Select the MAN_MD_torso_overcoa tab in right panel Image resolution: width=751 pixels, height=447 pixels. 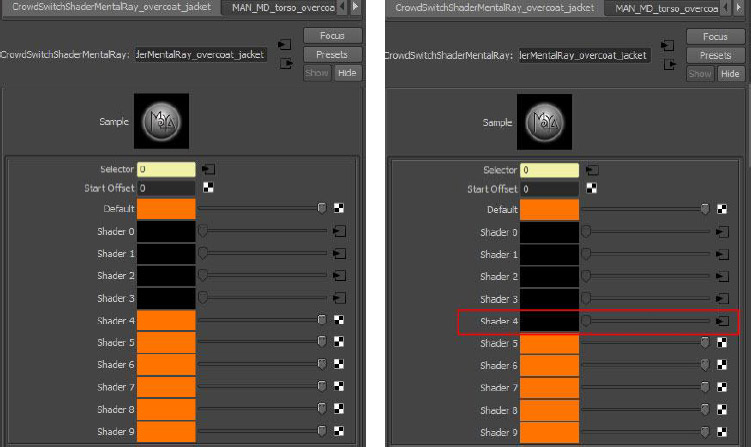coord(665,8)
